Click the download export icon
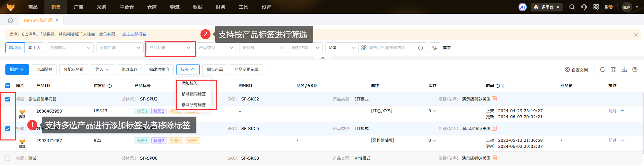The width and height of the screenshot is (644, 166). pyautogui.click(x=624, y=70)
